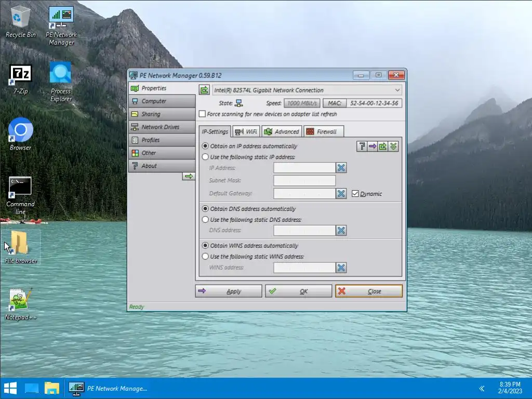Click the Default Gateway input field

(x=304, y=193)
